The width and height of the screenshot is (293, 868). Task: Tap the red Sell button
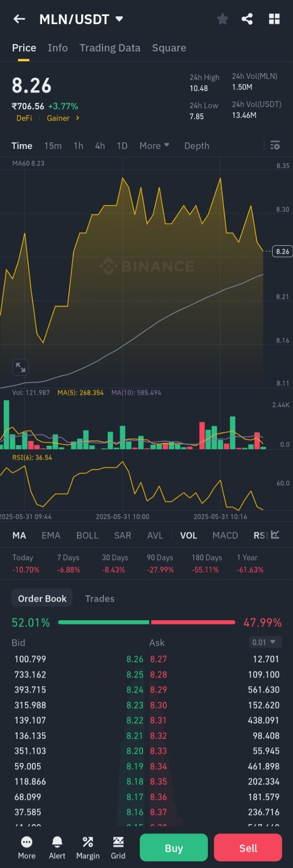tap(248, 848)
